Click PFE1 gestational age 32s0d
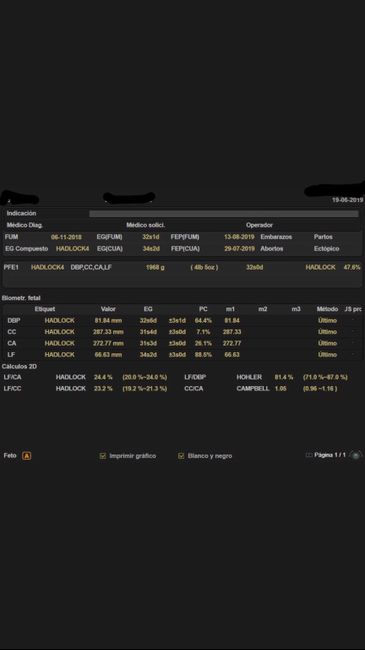 [x=254, y=267]
